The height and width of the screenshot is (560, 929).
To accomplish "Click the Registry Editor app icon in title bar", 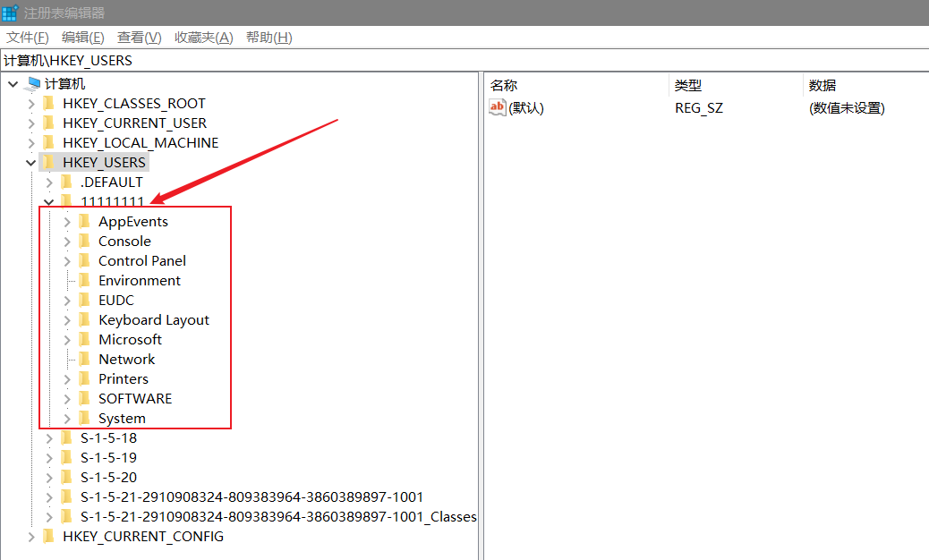I will (10, 13).
